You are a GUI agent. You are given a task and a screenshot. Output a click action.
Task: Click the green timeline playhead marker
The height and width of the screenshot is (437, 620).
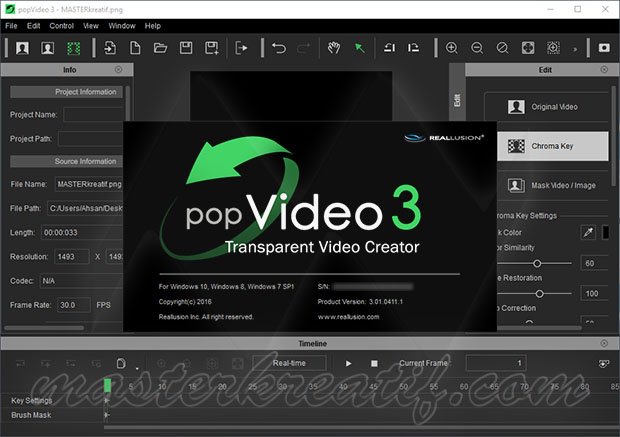tap(107, 386)
